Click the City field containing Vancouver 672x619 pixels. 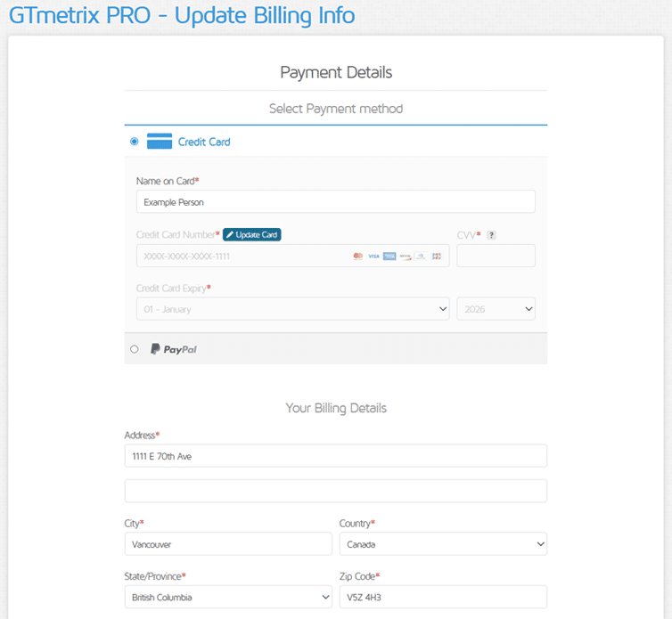(228, 544)
